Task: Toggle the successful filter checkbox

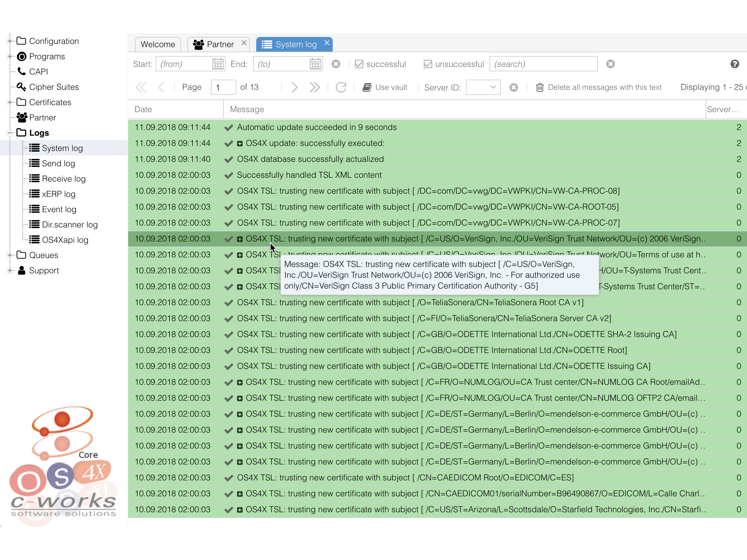Action: pos(358,64)
